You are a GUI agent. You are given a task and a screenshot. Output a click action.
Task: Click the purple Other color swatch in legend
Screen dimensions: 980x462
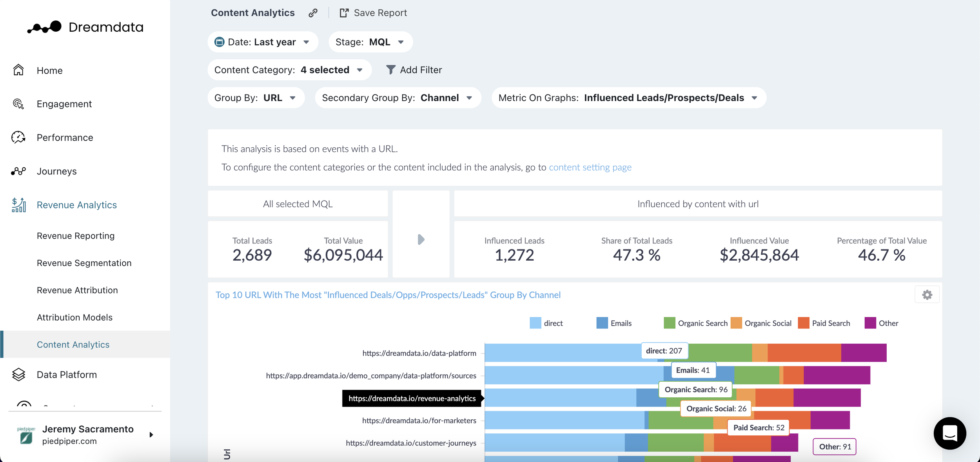click(870, 323)
